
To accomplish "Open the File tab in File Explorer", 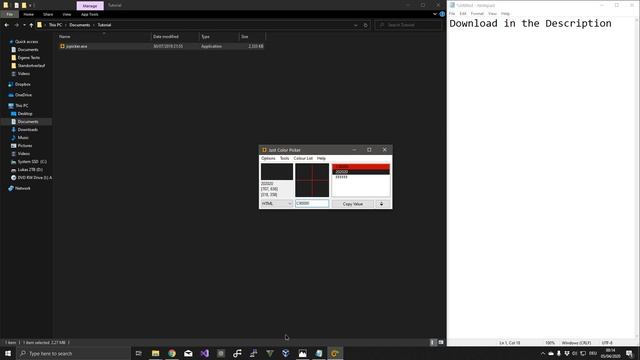I will pos(9,14).
